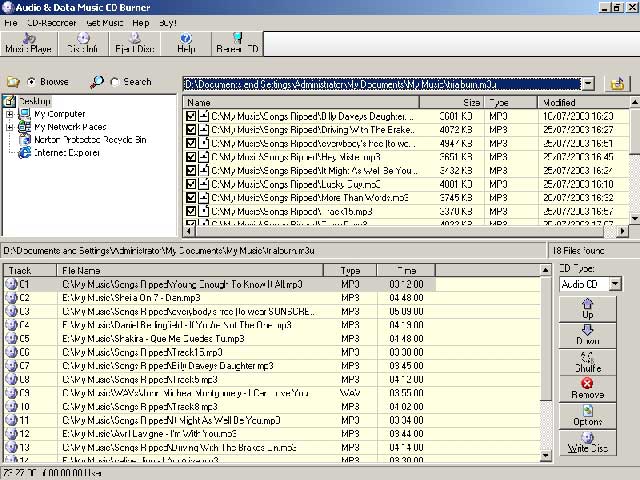Click disc icon of track 01

[12, 284]
